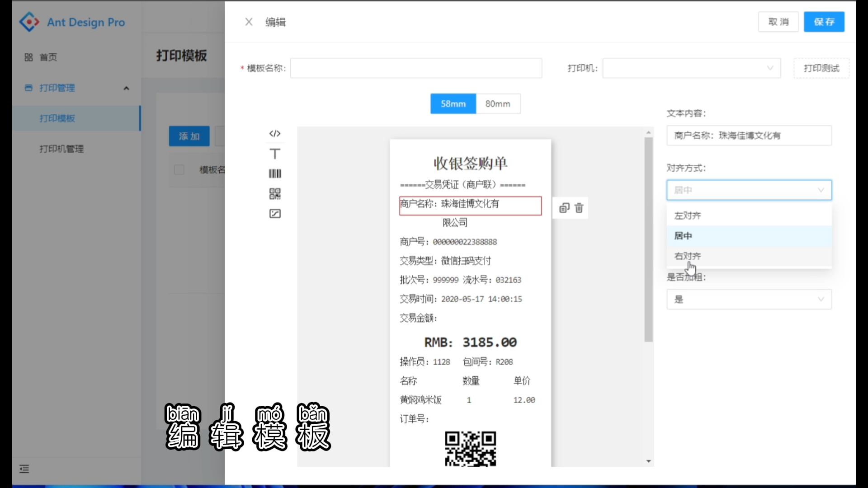Select the 交易凭证（商户联）line

(462, 184)
